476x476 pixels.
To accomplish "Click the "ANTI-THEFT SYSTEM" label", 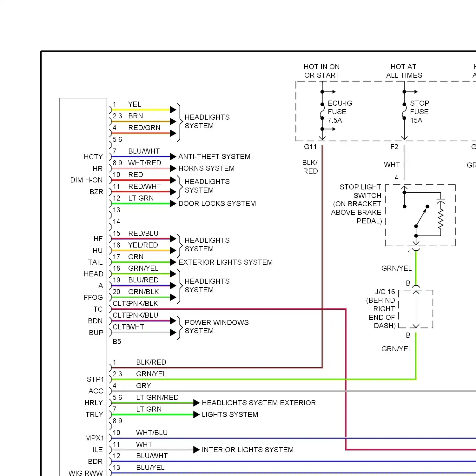I will pyautogui.click(x=214, y=156).
